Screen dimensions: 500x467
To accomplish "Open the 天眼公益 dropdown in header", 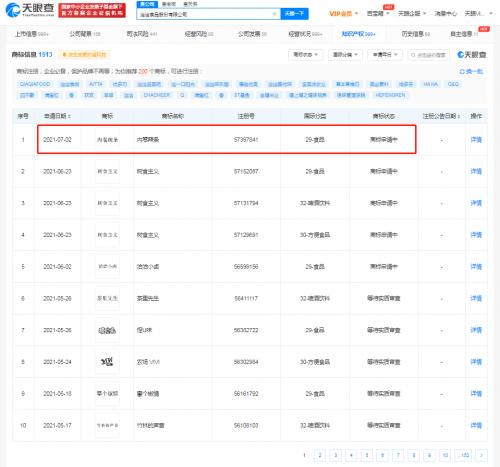I will (412, 14).
